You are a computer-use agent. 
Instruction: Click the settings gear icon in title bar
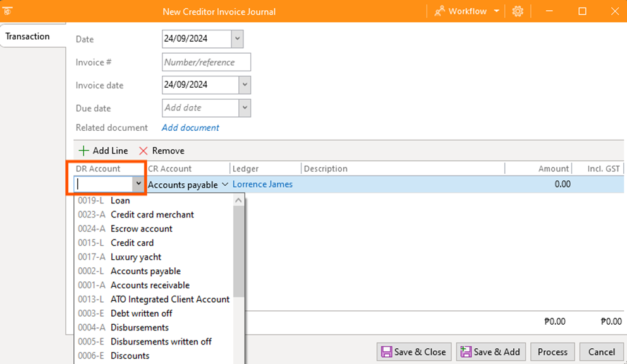pyautogui.click(x=518, y=11)
